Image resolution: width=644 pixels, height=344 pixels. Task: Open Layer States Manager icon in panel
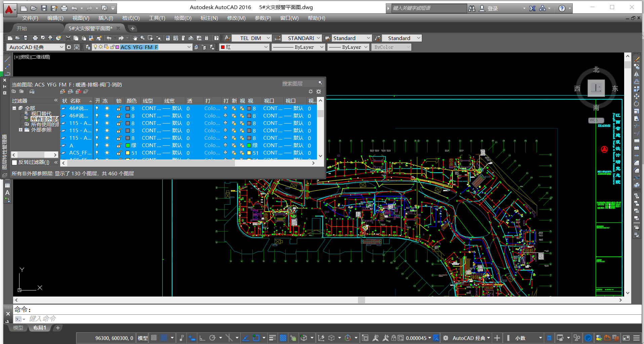32,92
